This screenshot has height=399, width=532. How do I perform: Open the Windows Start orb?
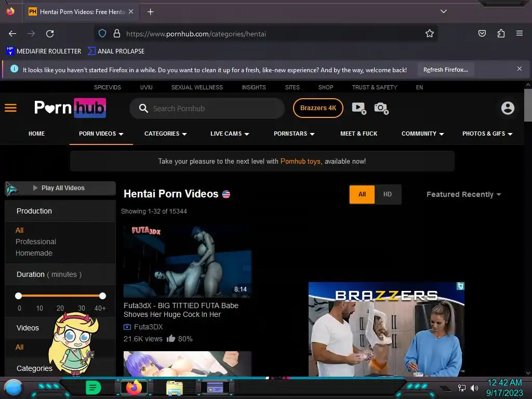point(13,388)
